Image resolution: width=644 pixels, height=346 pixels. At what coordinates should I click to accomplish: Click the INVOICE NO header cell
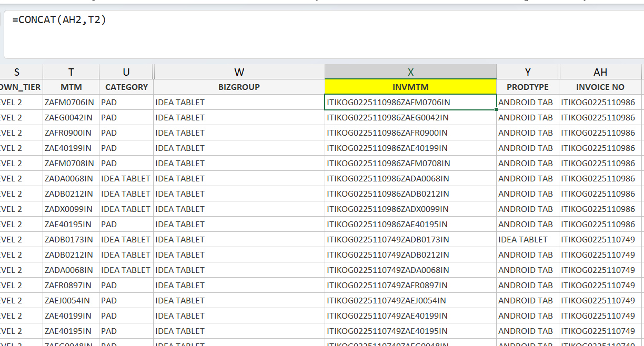click(600, 87)
